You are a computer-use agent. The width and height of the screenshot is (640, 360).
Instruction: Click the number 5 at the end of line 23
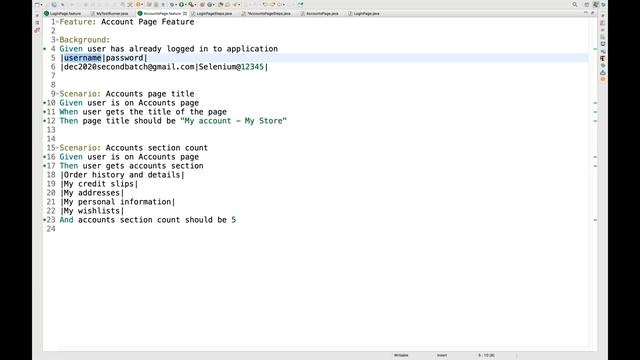click(233, 220)
